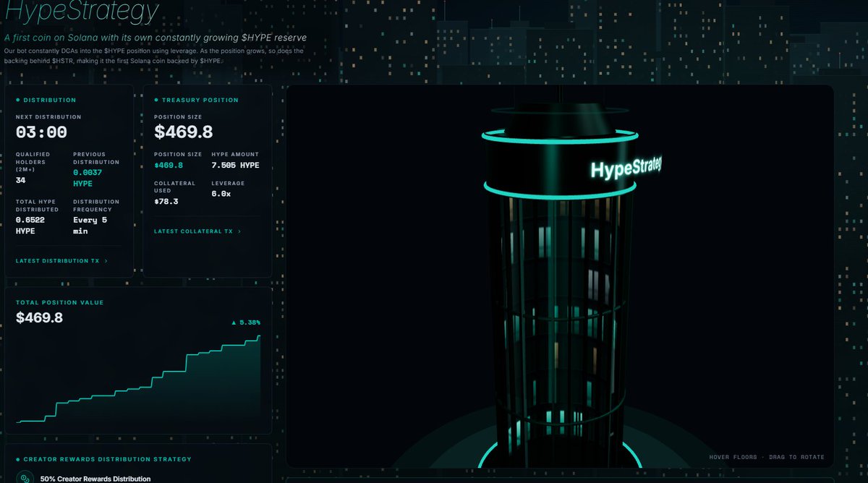Click the glowing HypeStrategy sign on tower

(626, 168)
